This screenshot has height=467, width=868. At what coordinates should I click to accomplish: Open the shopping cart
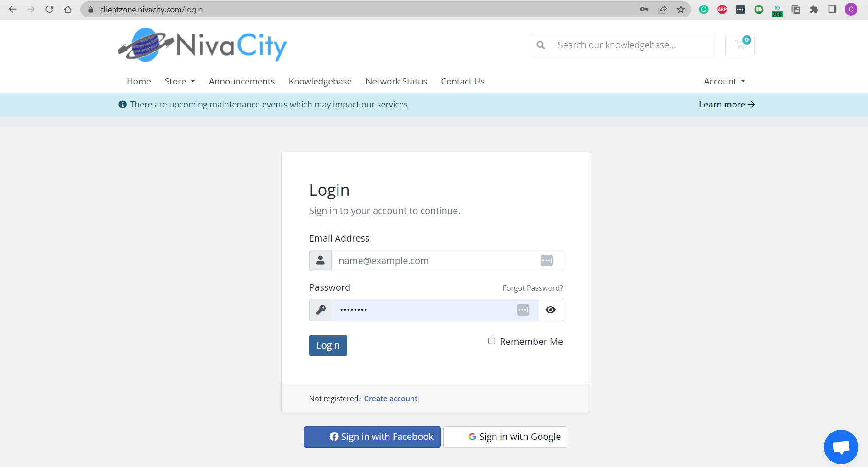click(739, 45)
